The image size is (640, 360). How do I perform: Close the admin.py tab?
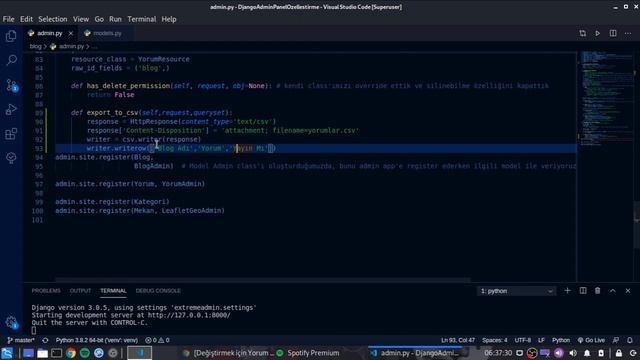[x=71, y=33]
